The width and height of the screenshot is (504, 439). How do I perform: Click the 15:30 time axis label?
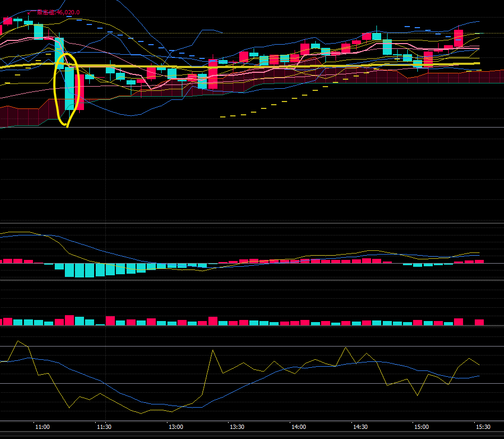(483, 427)
